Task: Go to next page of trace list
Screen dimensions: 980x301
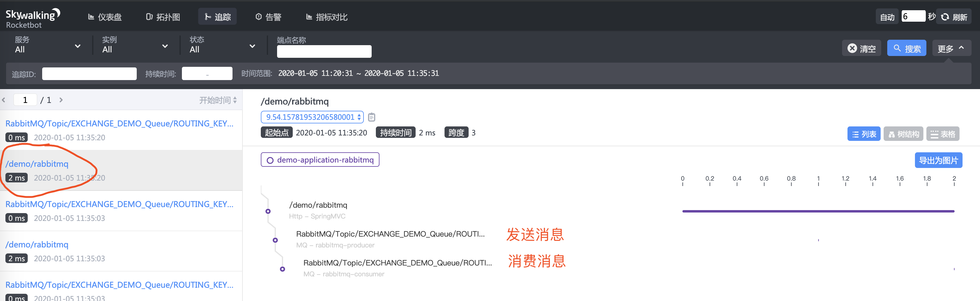Action: [61, 100]
